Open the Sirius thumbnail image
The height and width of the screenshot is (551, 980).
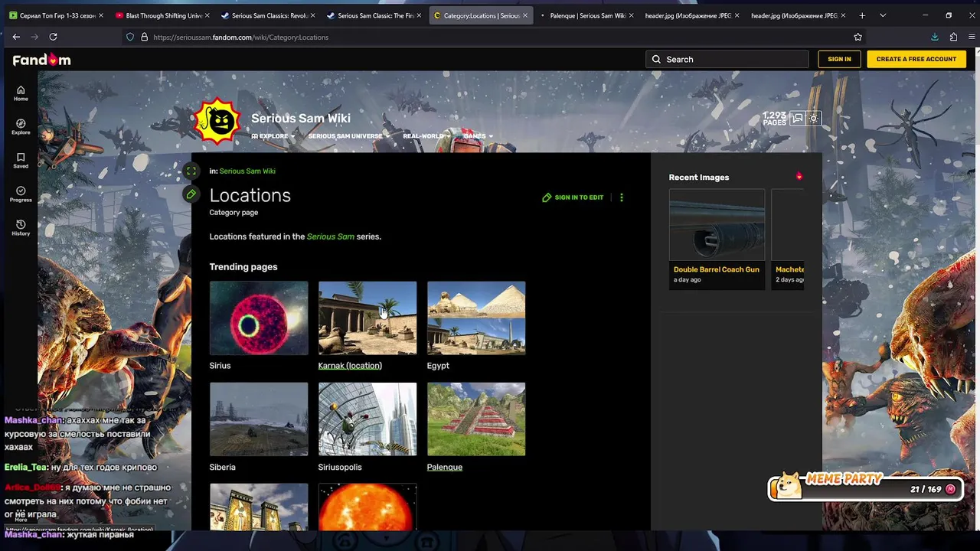click(259, 318)
